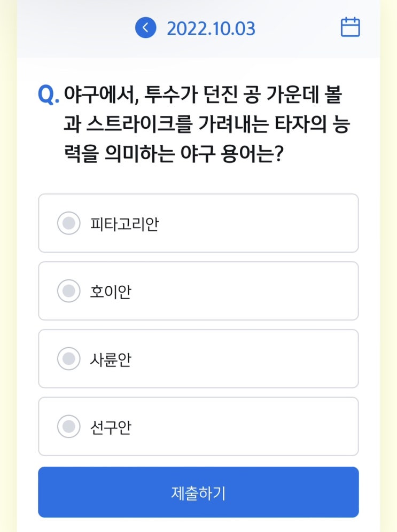Select the 호이안 radio button
397x532 pixels.
[68, 291]
